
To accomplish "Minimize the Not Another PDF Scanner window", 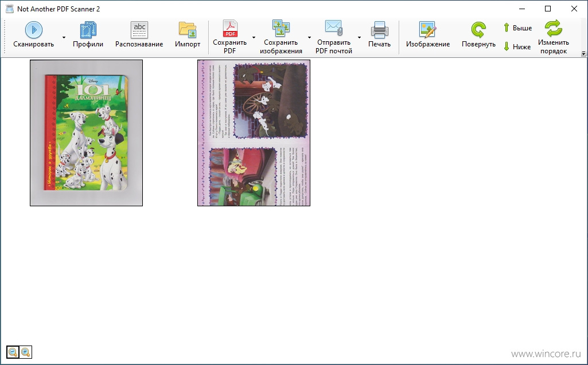I will coord(522,9).
